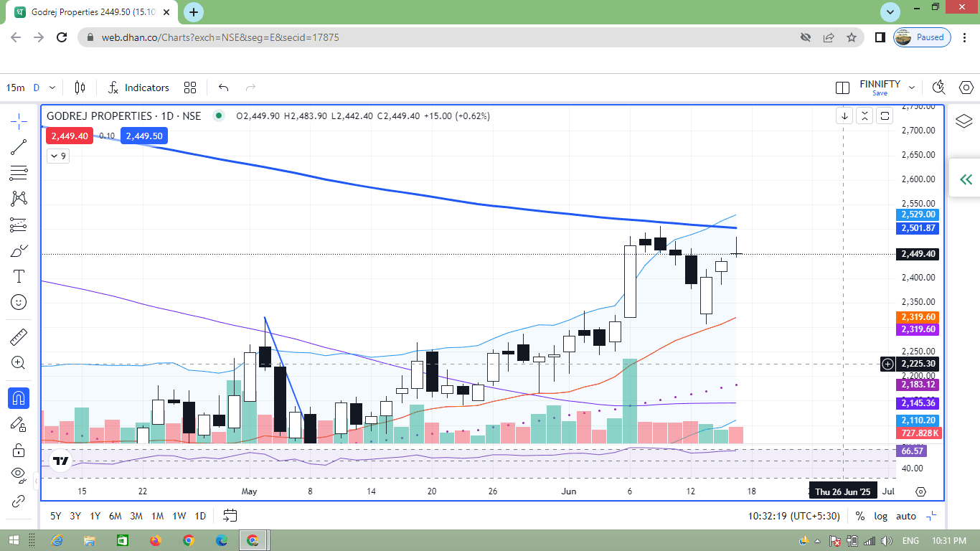Set the chart range to 1W
Viewport: 980px width, 551px height.
click(179, 516)
